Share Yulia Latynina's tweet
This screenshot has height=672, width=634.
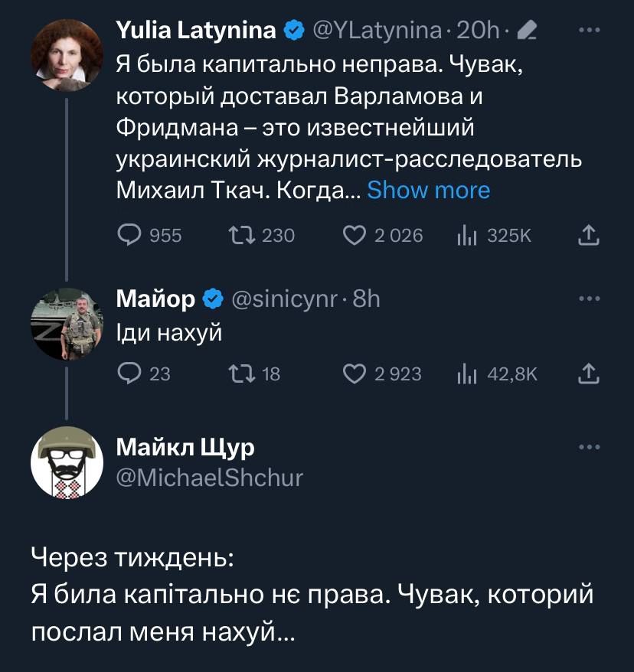[x=588, y=236]
